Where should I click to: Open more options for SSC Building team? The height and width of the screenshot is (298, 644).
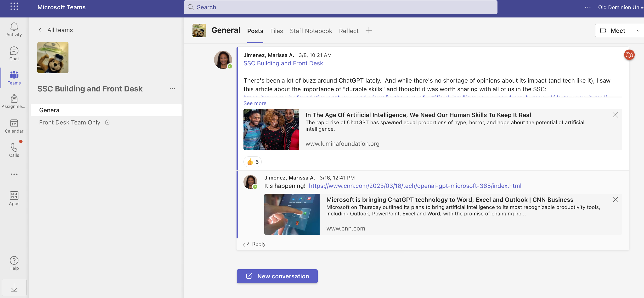click(172, 89)
